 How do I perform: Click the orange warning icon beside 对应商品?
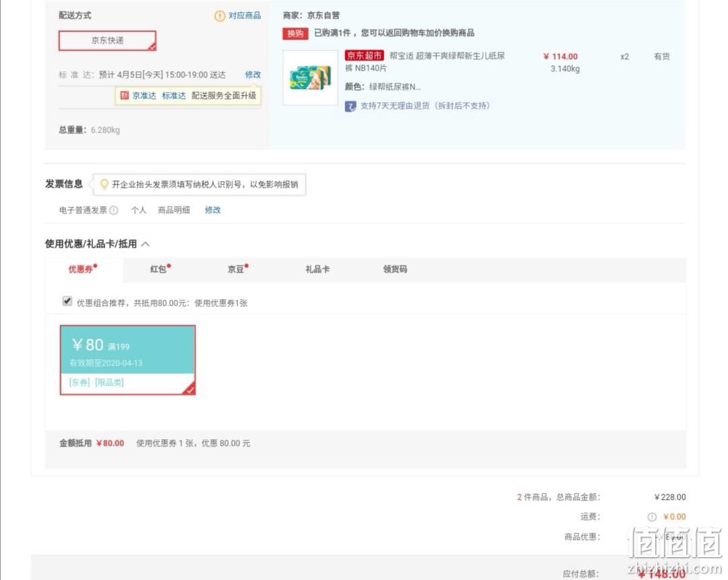(x=220, y=15)
